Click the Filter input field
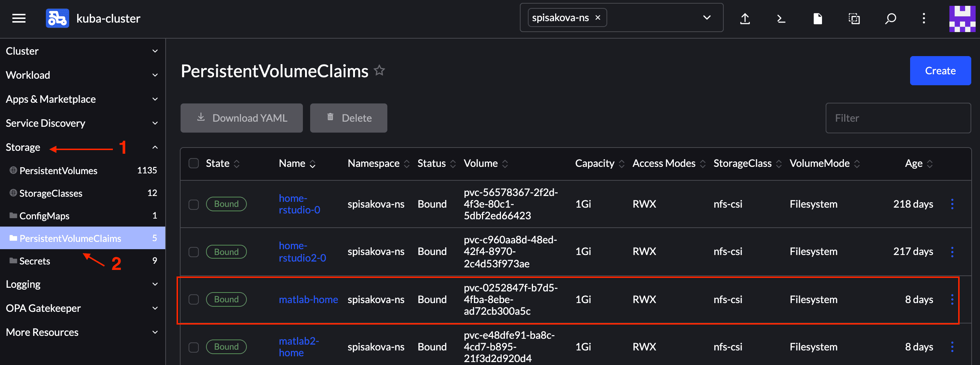The height and width of the screenshot is (365, 980). pos(898,118)
